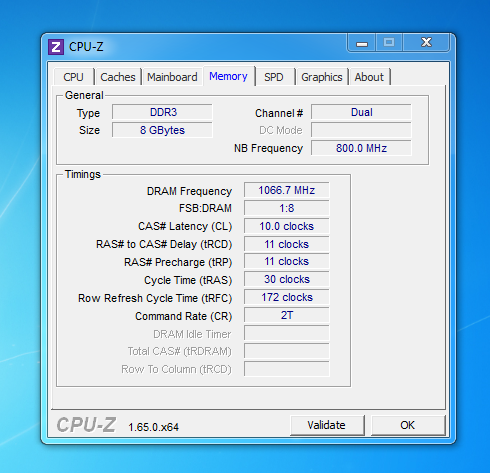The image size is (490, 473).
Task: Click the Validate button
Action: point(327,425)
